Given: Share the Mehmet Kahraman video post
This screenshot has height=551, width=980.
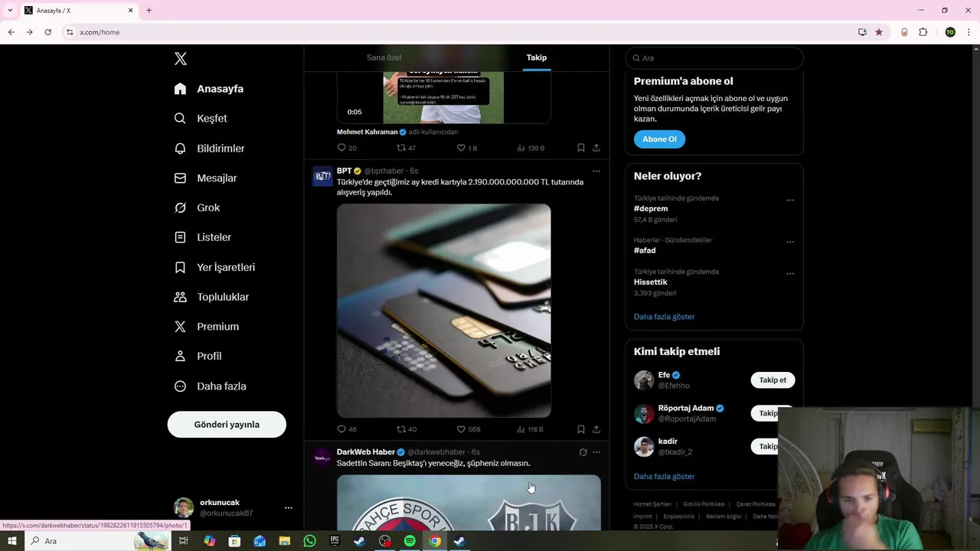Looking at the screenshot, I should pyautogui.click(x=596, y=148).
